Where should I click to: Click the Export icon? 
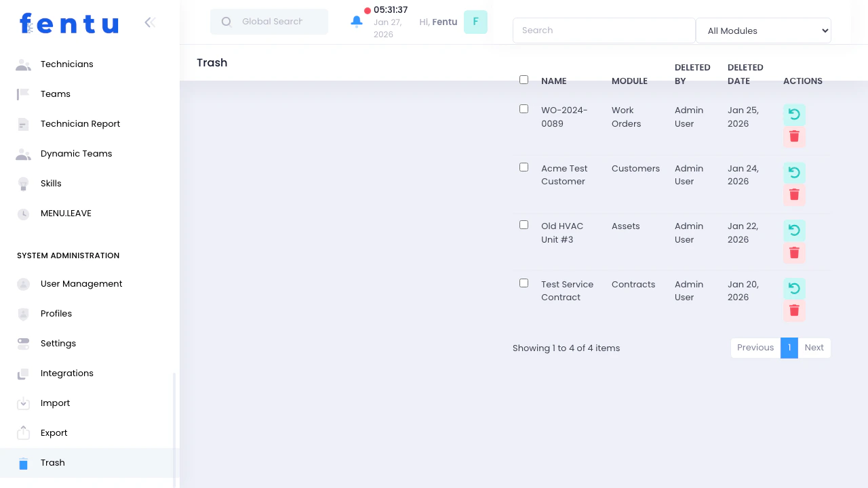coord(23,433)
